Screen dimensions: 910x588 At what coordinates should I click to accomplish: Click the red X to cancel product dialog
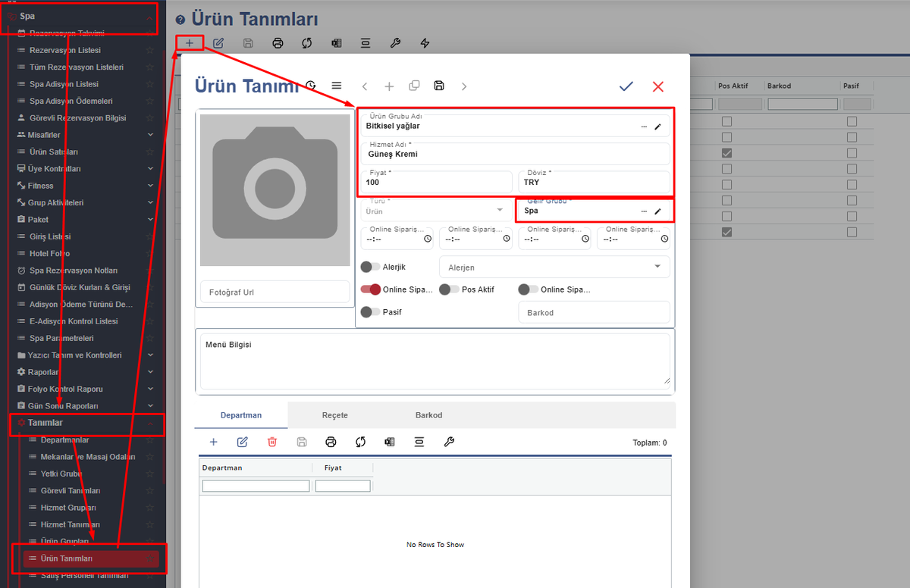tap(657, 87)
